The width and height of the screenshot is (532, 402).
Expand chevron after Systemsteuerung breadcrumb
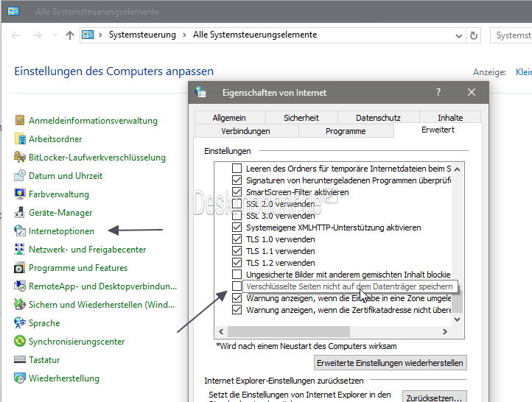[x=184, y=35]
